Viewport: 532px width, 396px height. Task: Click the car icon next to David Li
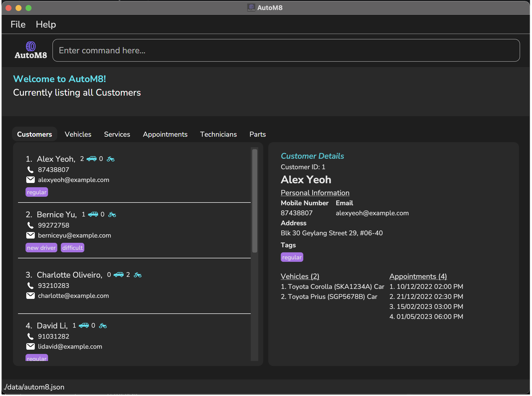(84, 325)
